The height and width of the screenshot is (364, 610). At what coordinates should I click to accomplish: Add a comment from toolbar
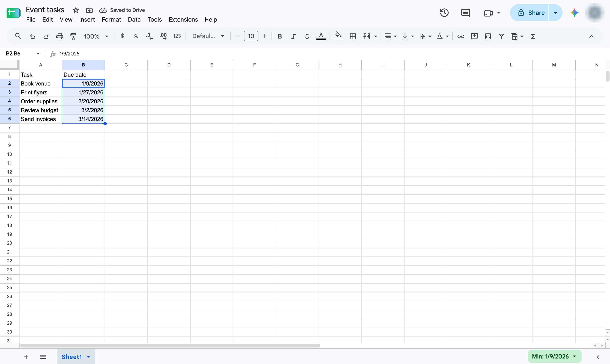click(x=474, y=36)
